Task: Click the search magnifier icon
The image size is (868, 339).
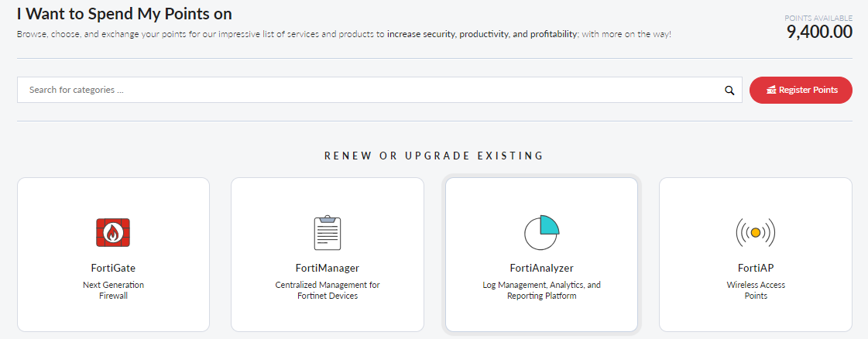Action: [x=729, y=90]
